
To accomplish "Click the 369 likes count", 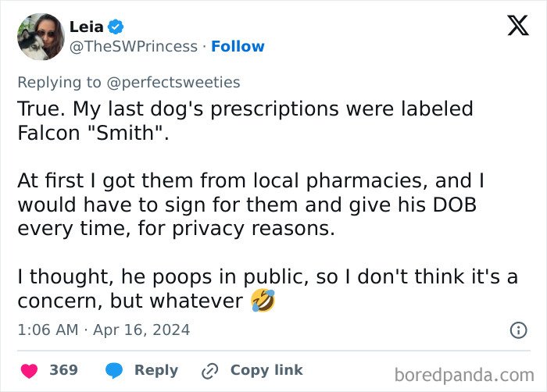I will click(63, 370).
